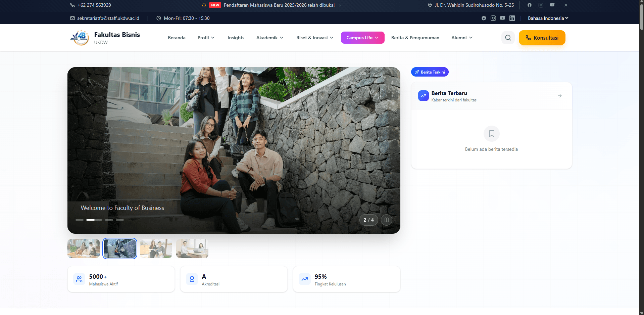Pause the hero slideshow
Image resolution: width=644 pixels, height=315 pixels.
tap(386, 220)
